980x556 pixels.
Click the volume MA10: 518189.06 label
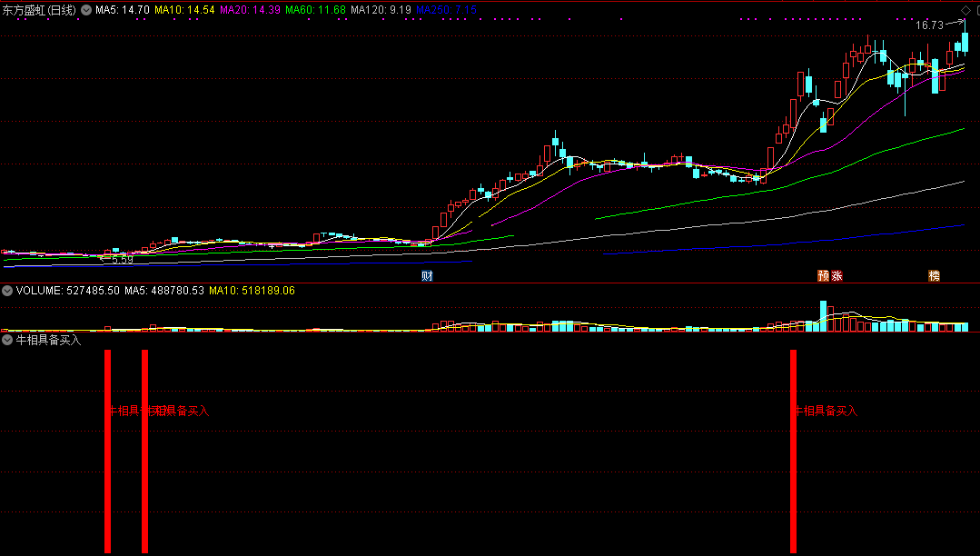point(252,291)
